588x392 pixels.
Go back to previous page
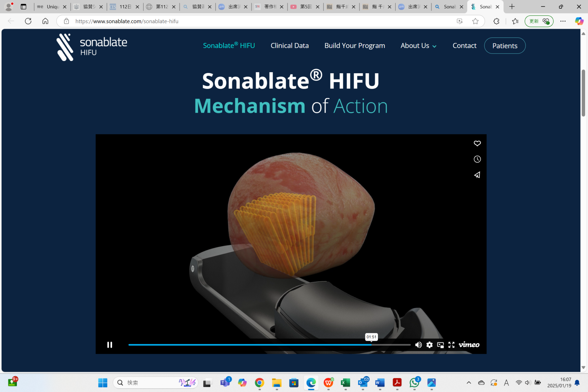tap(11, 21)
